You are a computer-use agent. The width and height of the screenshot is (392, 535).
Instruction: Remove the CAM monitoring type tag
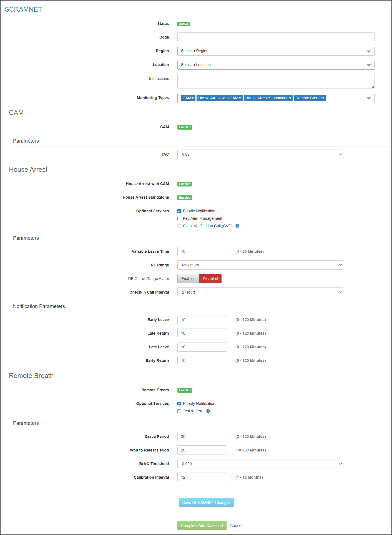tap(193, 98)
